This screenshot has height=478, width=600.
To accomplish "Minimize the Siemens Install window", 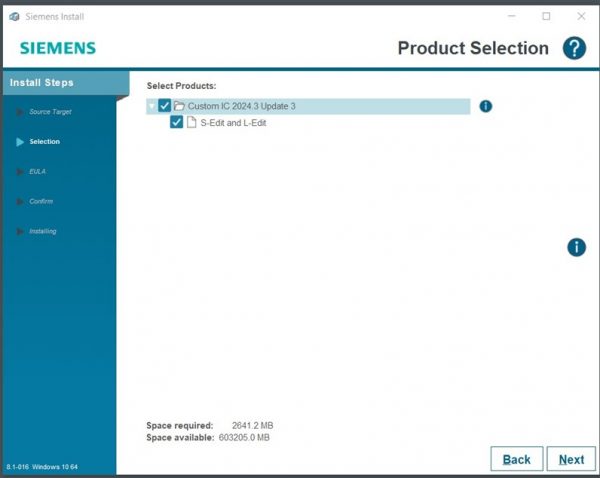I will (512, 16).
